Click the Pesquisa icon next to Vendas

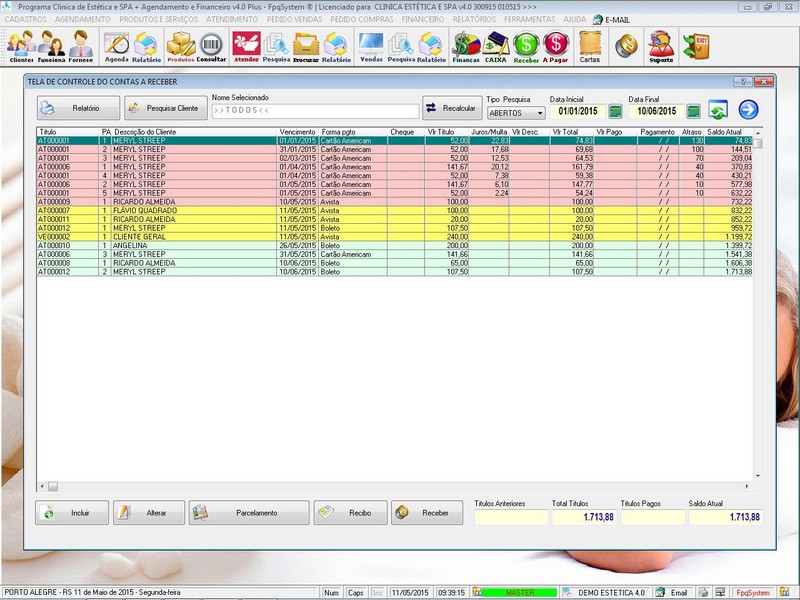401,47
